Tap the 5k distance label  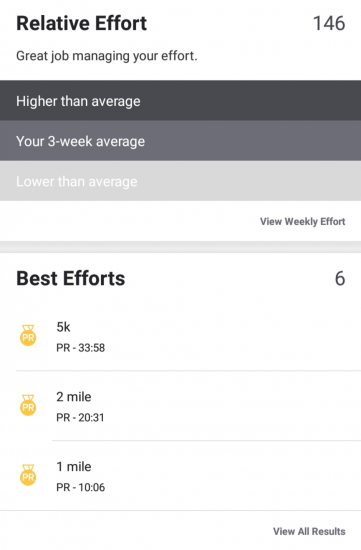(63, 327)
